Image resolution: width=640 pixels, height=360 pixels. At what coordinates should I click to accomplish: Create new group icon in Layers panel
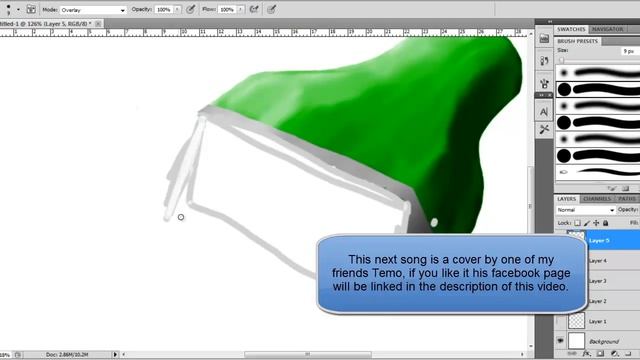628,353
